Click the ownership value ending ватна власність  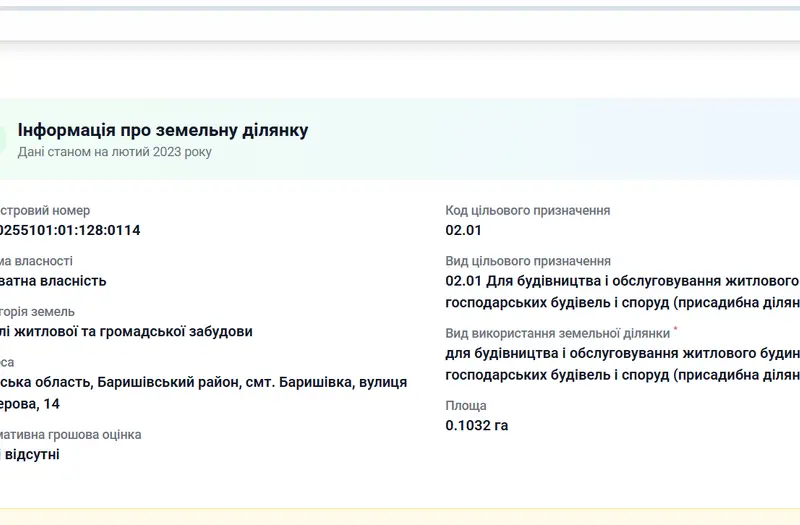click(x=53, y=281)
